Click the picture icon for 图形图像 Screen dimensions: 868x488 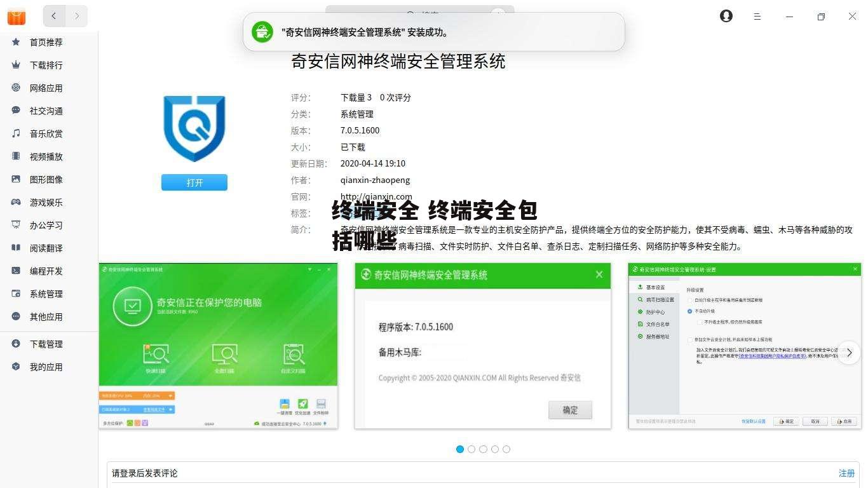pos(16,179)
